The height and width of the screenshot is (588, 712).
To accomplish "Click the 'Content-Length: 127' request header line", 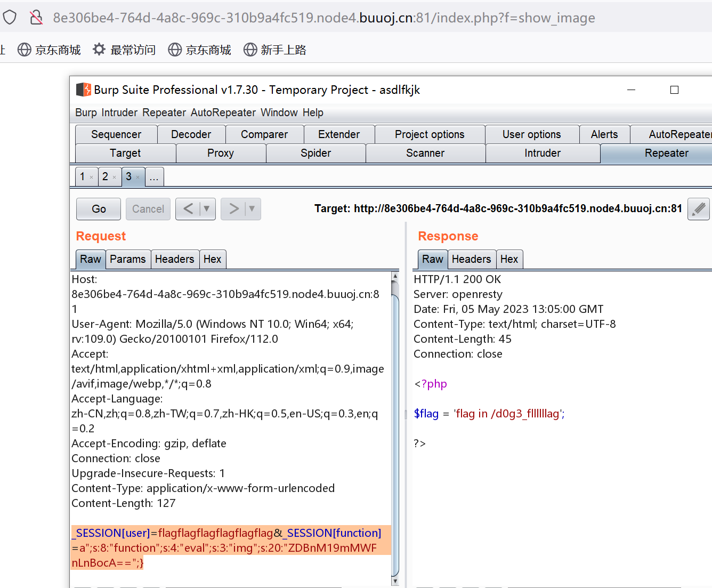I will tap(124, 503).
